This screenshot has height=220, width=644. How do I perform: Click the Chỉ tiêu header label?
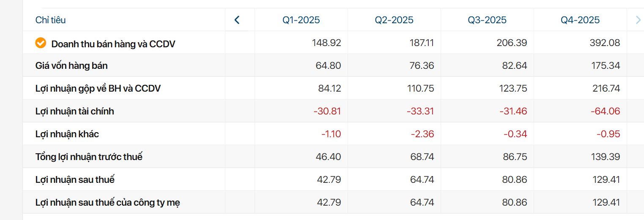[50, 20]
